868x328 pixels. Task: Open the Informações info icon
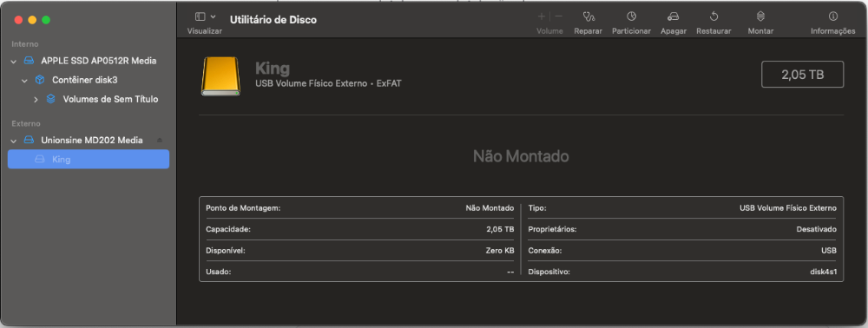[832, 16]
